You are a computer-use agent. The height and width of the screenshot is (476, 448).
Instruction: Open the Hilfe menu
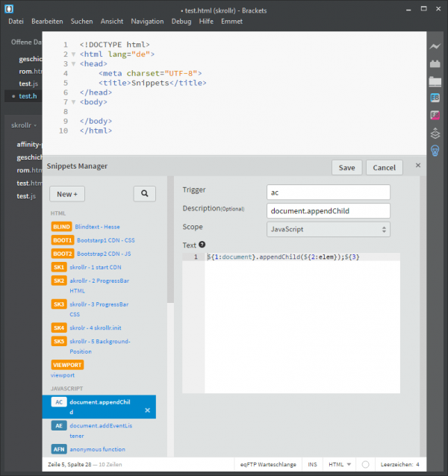[x=206, y=21]
